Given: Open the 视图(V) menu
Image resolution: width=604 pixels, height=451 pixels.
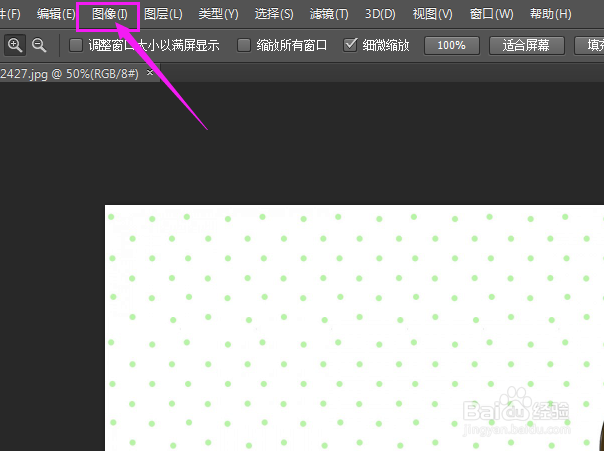Looking at the screenshot, I should tap(433, 14).
